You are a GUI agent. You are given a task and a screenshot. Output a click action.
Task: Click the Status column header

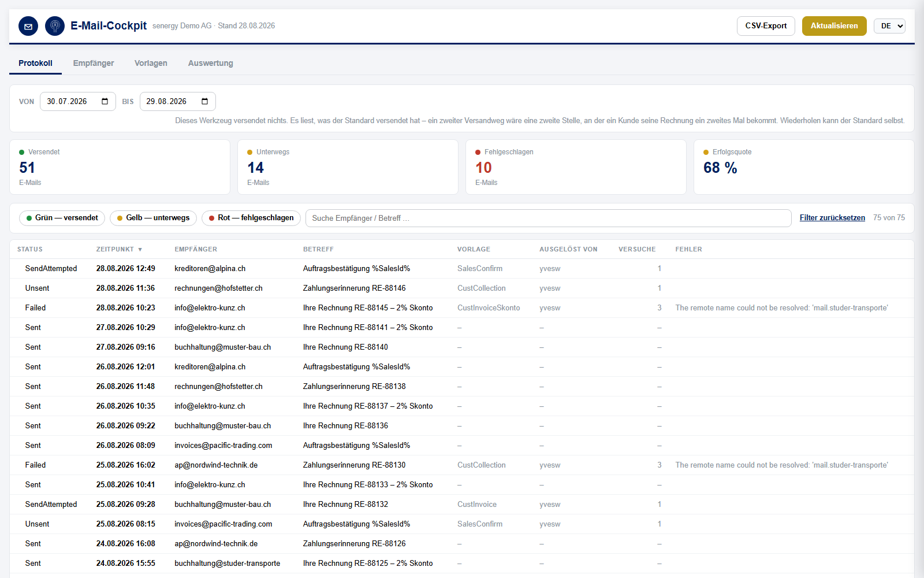point(30,250)
